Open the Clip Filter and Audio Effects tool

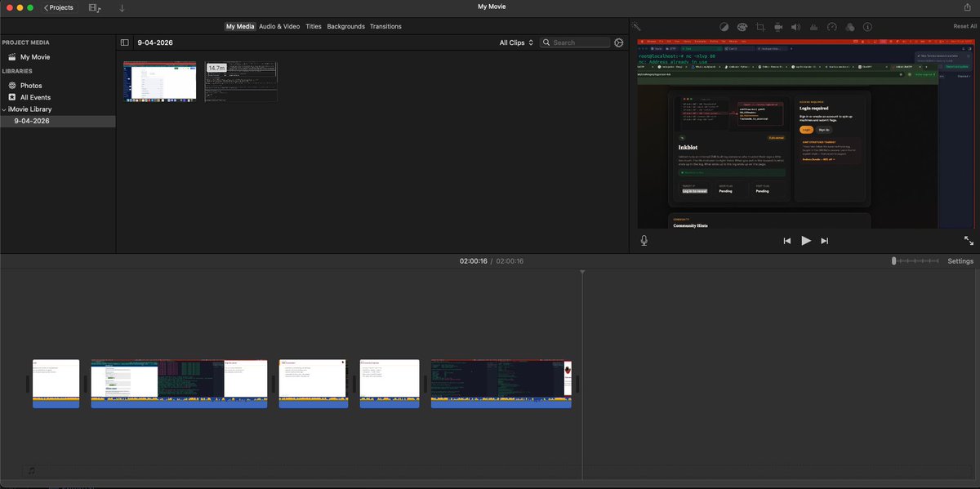point(849,27)
